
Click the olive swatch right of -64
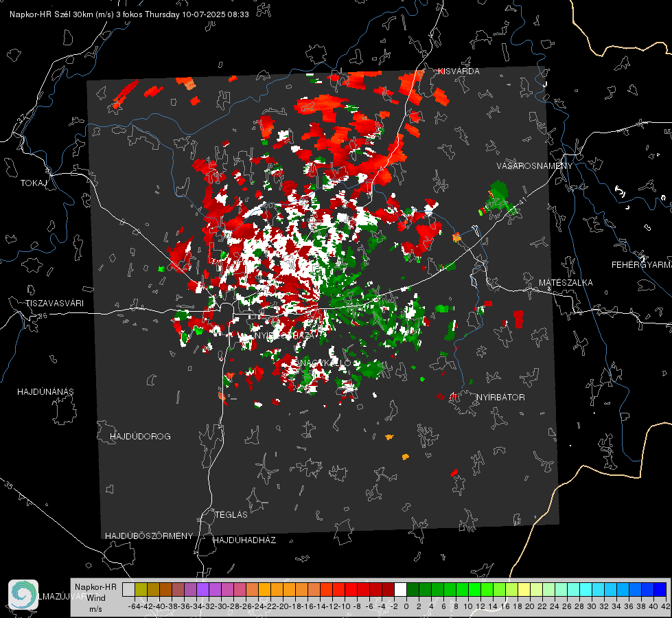point(141,589)
